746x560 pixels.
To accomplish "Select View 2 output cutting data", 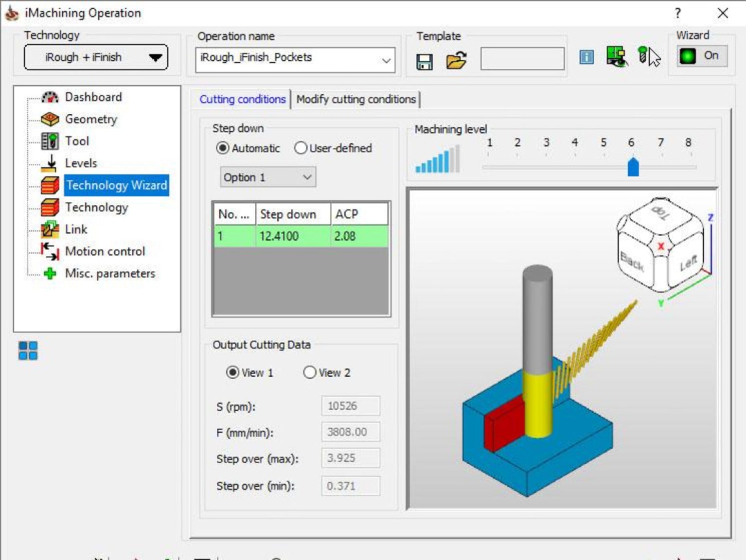I will tap(310, 372).
